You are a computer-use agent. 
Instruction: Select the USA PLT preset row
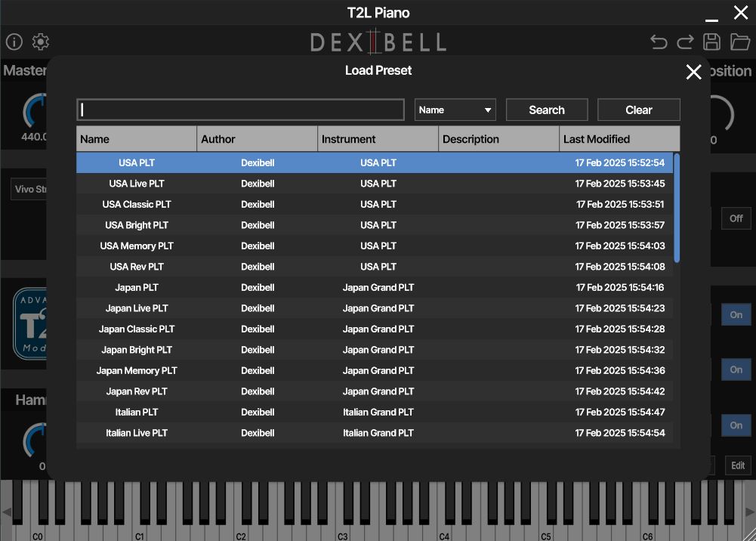point(375,163)
